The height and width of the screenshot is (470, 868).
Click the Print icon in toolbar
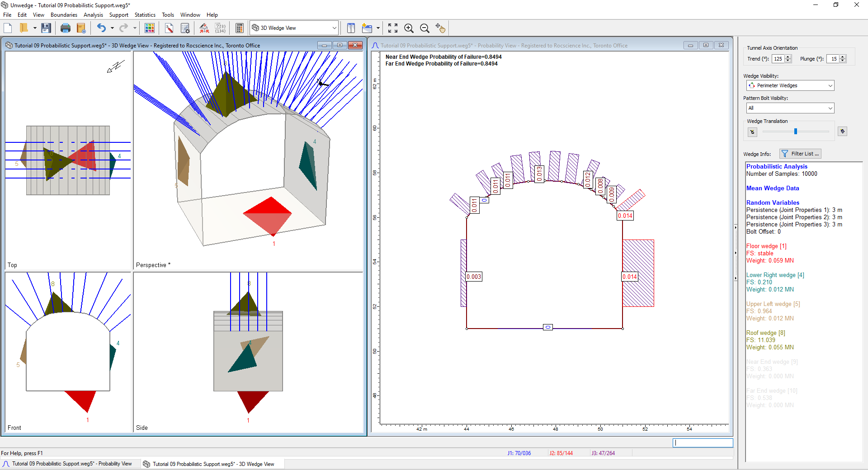click(x=65, y=28)
